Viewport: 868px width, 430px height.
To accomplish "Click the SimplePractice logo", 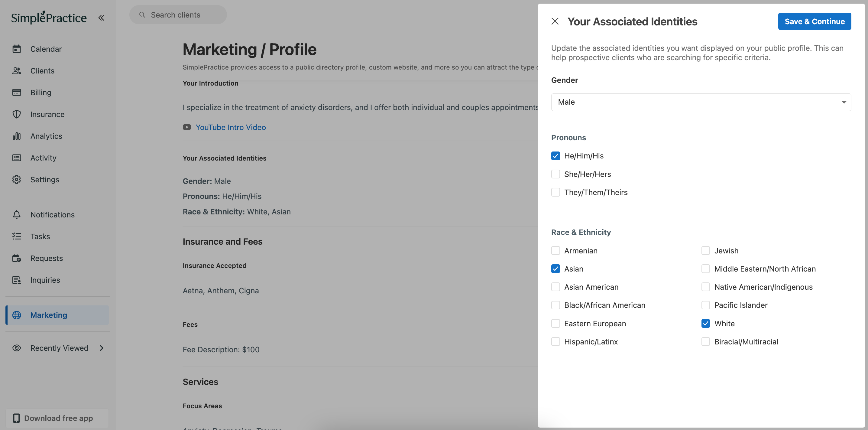I will click(x=49, y=18).
